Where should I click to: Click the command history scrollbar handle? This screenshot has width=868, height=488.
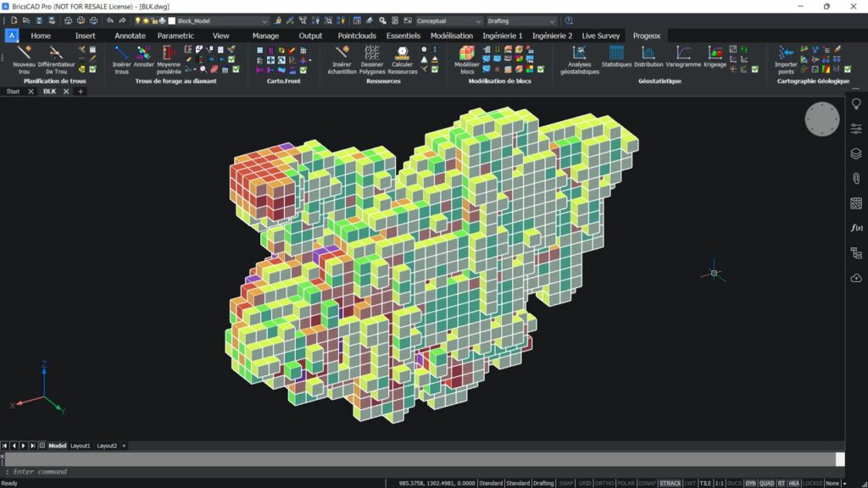840,459
